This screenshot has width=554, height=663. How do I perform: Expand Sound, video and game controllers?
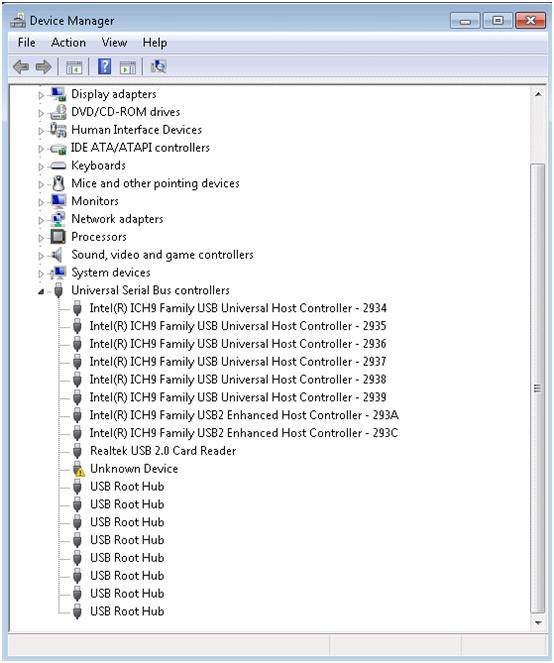click(41, 256)
